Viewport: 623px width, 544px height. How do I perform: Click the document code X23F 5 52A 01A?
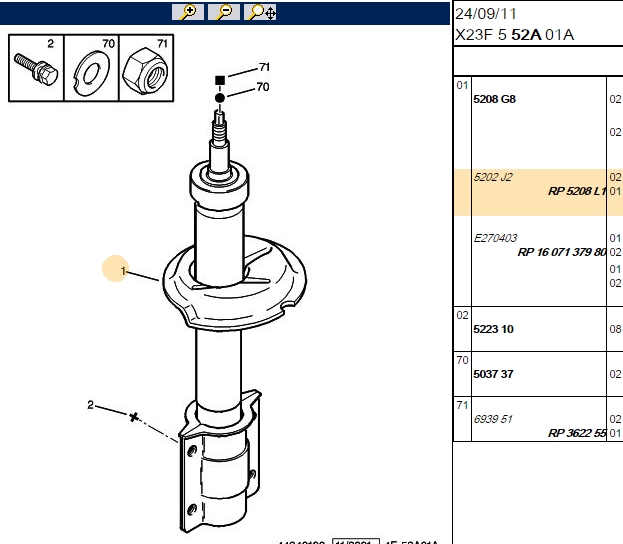click(x=515, y=35)
